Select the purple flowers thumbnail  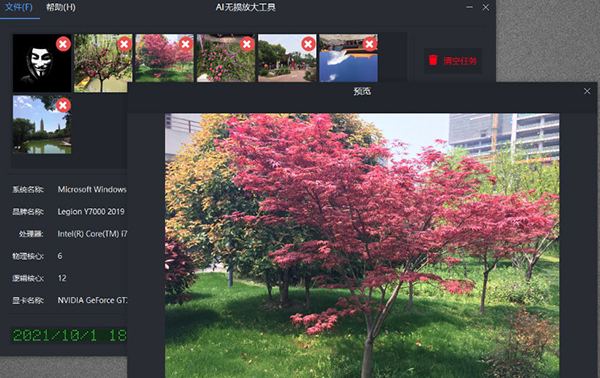pos(226,58)
